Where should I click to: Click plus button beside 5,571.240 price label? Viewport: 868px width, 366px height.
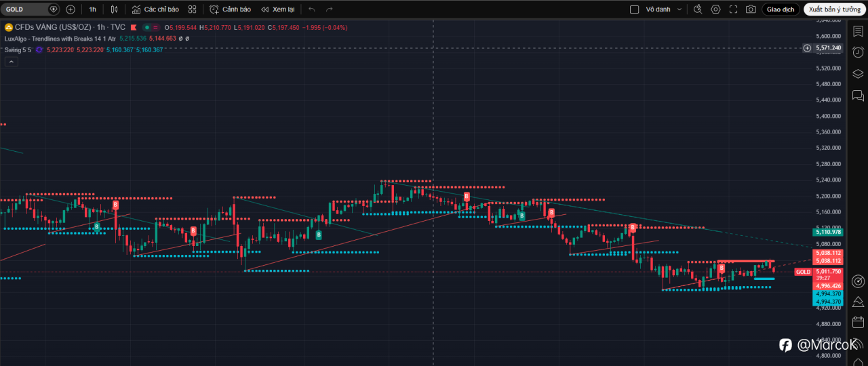(x=807, y=48)
